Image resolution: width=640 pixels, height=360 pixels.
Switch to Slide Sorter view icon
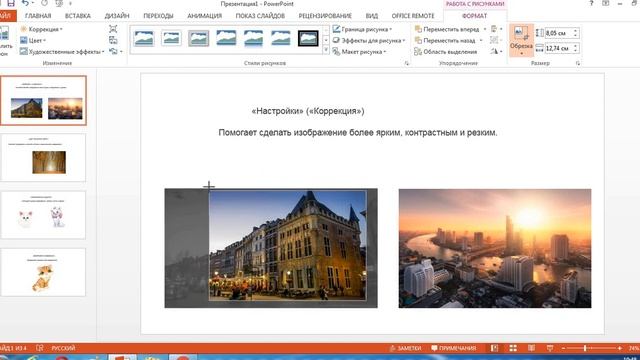pos(513,348)
